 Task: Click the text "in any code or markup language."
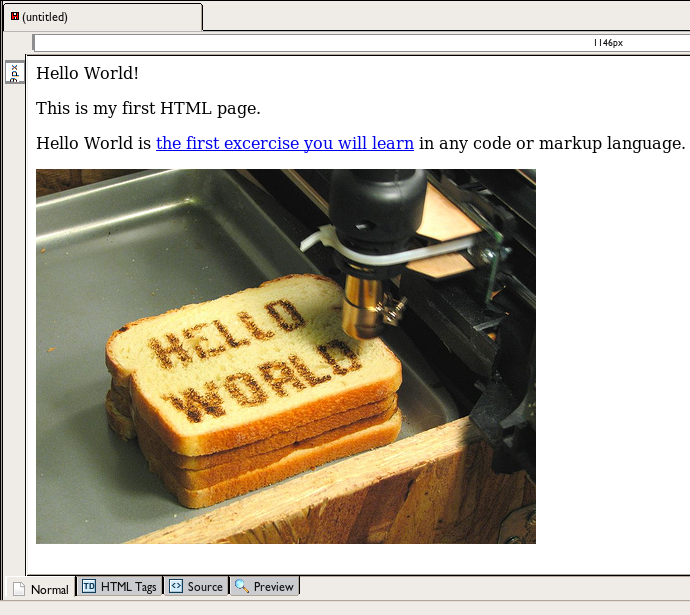pyautogui.click(x=551, y=143)
